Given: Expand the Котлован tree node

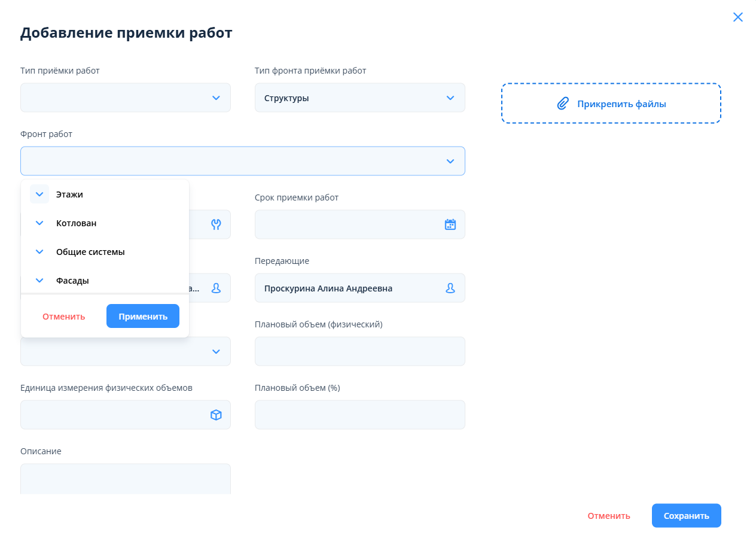Looking at the screenshot, I should [39, 223].
